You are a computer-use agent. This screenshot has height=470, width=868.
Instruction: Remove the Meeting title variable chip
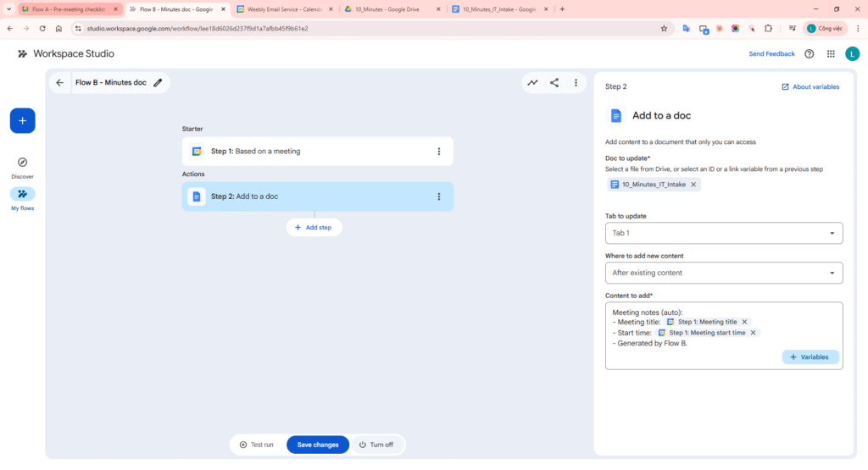[745, 322]
